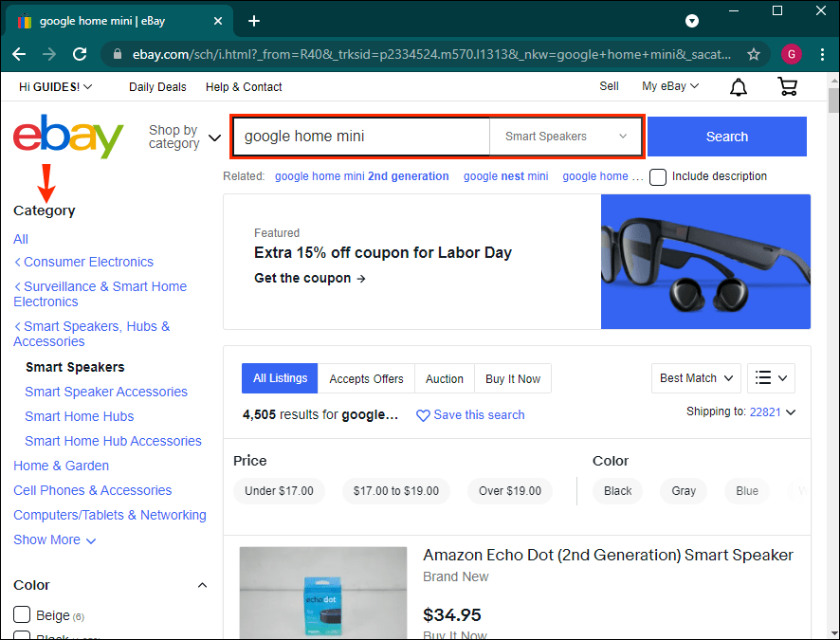840x640 pixels.
Task: Go to Smart Speakers, Hubs & Accessories
Action: (92, 334)
